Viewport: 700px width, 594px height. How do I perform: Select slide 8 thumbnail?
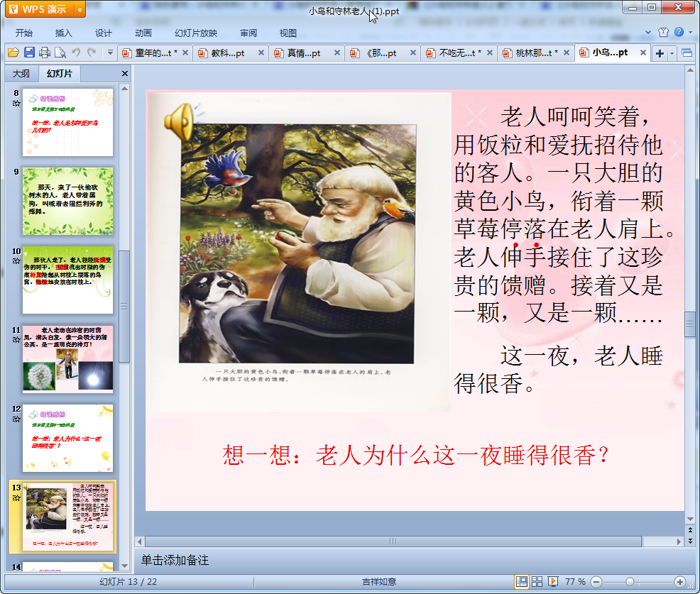(x=68, y=122)
